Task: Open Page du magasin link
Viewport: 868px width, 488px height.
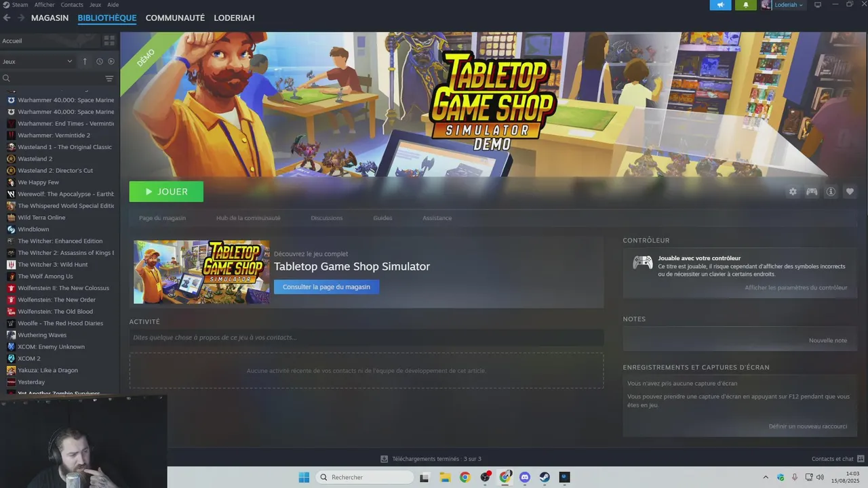Action: point(162,218)
